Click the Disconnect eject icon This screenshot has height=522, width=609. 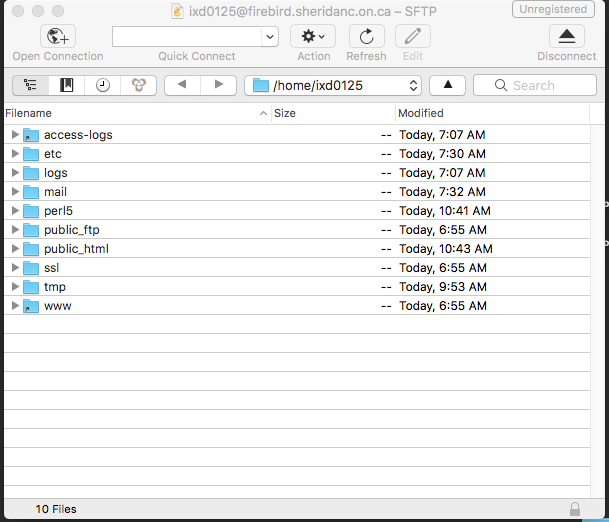pos(566,37)
